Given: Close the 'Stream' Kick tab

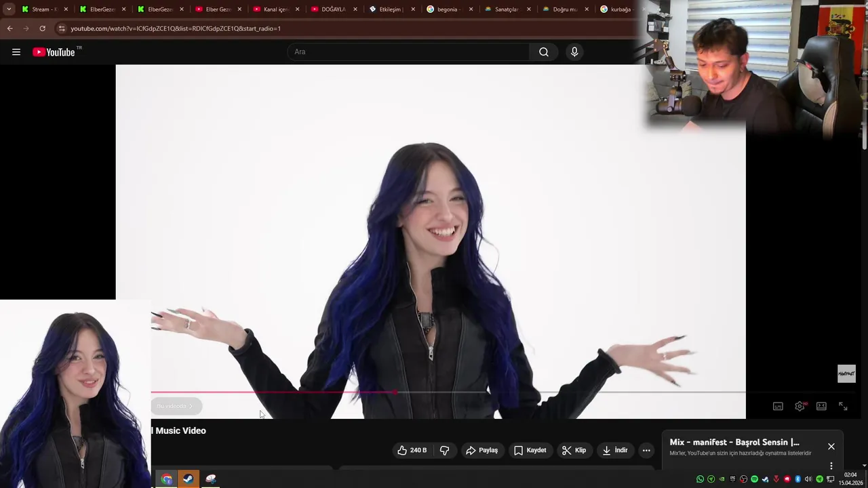Looking at the screenshot, I should pos(66,9).
